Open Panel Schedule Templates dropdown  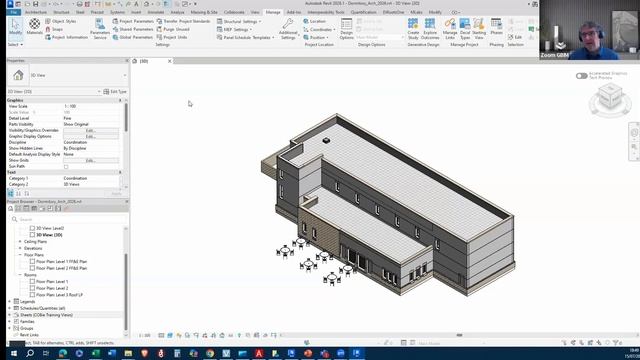click(246, 37)
